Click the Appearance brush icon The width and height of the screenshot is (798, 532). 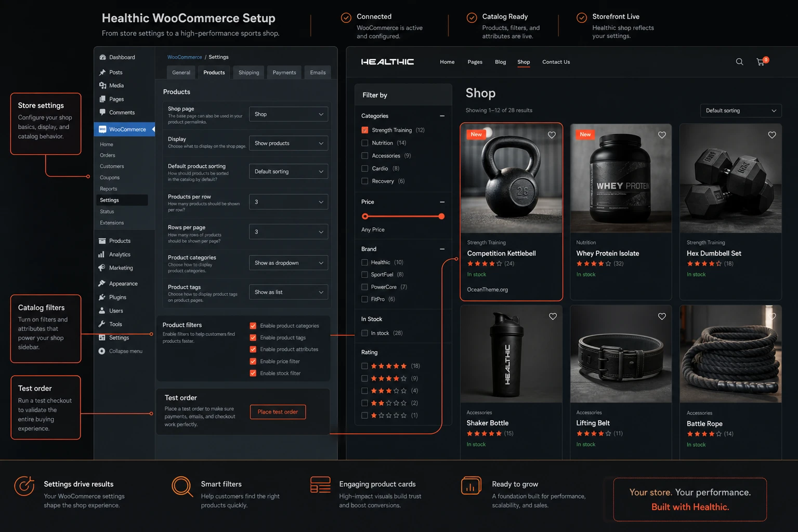pyautogui.click(x=102, y=283)
